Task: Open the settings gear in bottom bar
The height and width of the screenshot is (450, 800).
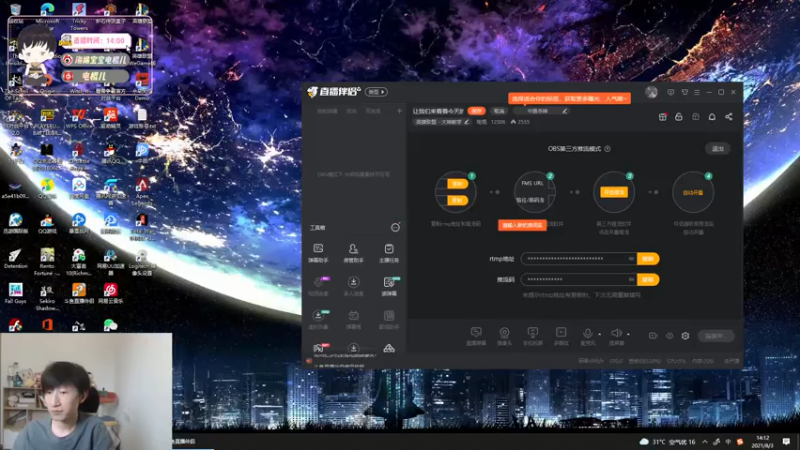Action: pos(685,336)
